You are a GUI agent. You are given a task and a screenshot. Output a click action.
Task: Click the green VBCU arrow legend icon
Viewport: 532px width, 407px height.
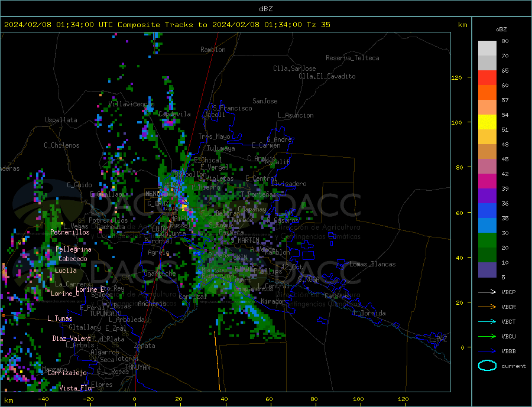[487, 337]
